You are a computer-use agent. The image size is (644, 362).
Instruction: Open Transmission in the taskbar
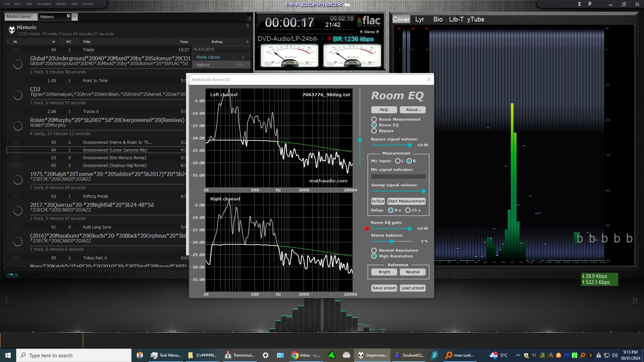coord(240,355)
